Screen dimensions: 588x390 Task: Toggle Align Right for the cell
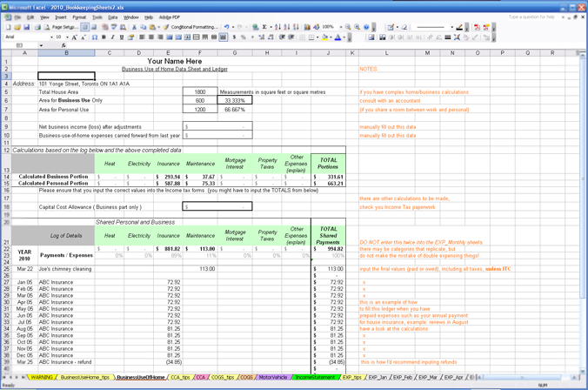pyautogui.click(x=160, y=37)
